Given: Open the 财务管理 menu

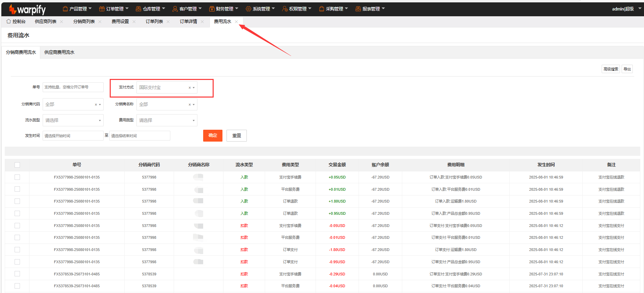Looking at the screenshot, I should point(224,9).
